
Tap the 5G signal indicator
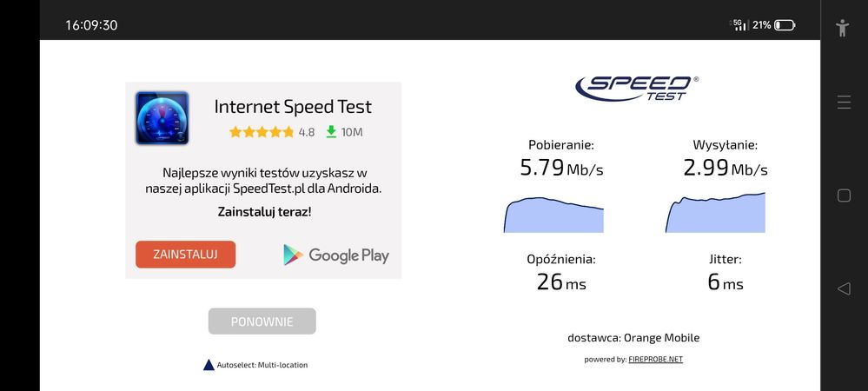740,25
